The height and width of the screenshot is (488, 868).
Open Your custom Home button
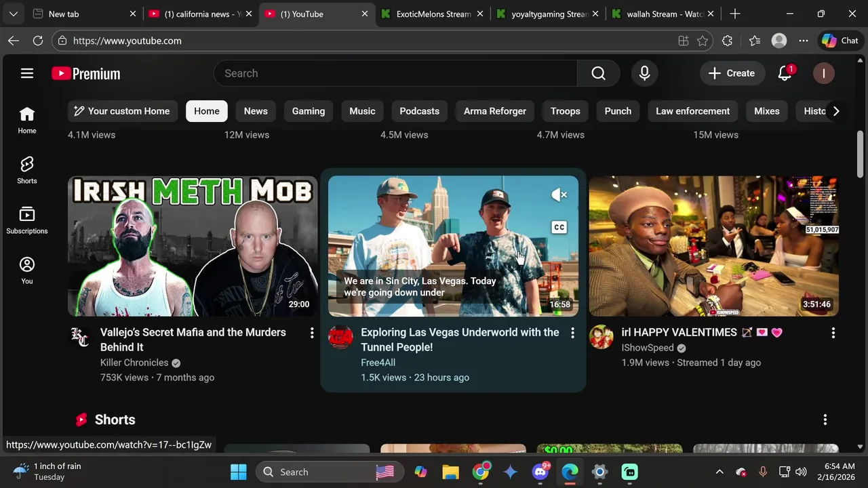click(121, 111)
